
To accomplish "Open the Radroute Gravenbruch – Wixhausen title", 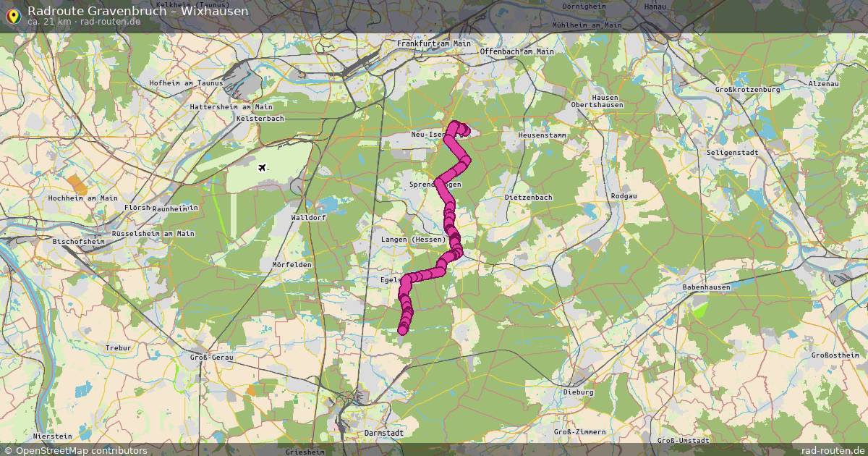I will [137, 11].
